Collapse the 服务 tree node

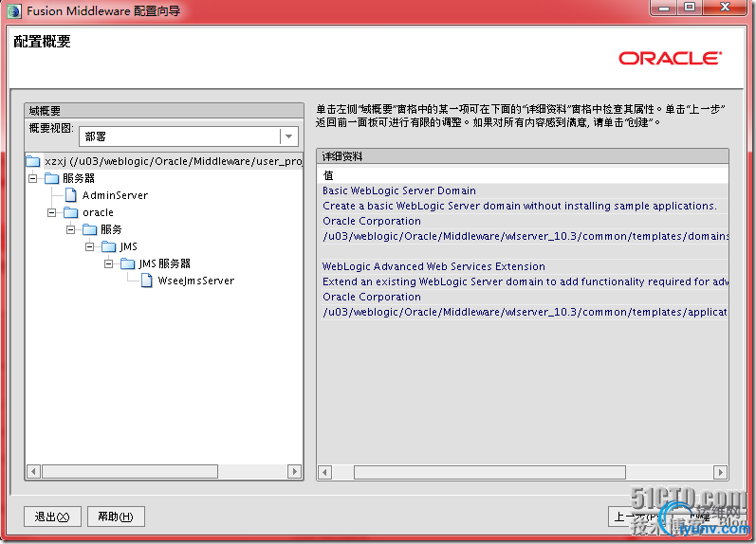click(x=71, y=229)
